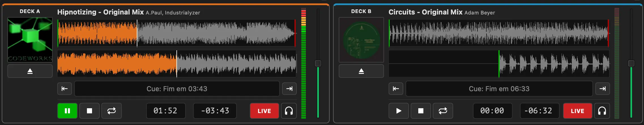This screenshot has height=125, width=644.
Task: Click Deck B zoomed waveform
Action: [499, 64]
